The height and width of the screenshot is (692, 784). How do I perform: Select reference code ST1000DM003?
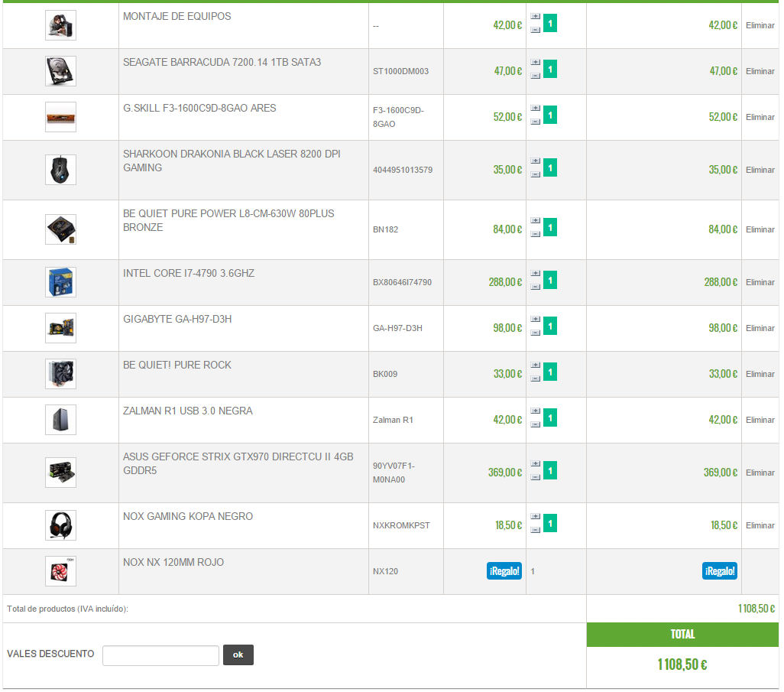(x=400, y=71)
